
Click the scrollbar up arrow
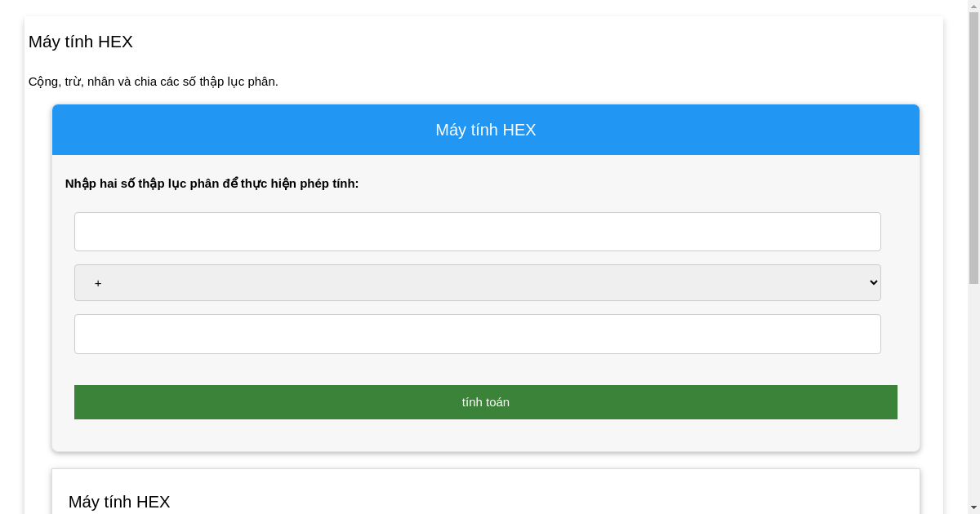click(973, 7)
